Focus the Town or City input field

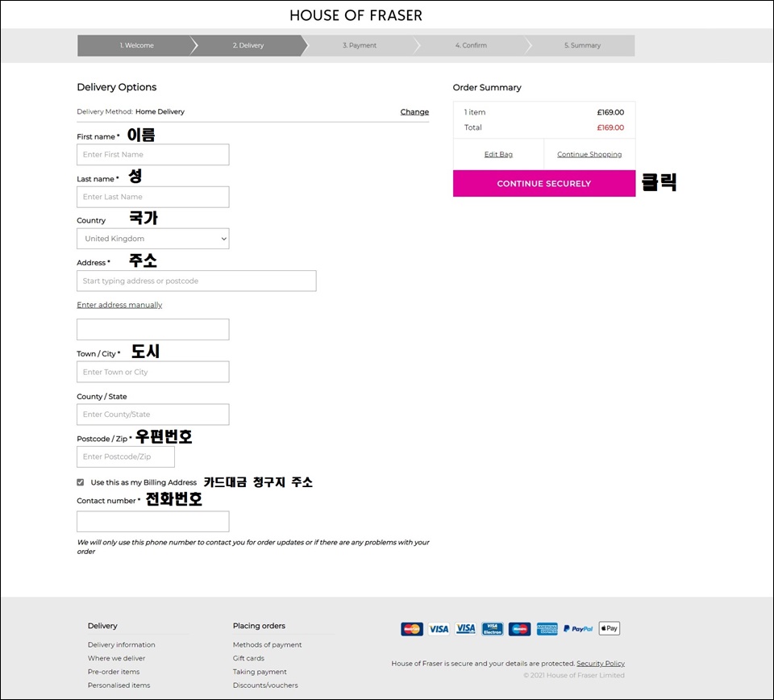click(153, 372)
